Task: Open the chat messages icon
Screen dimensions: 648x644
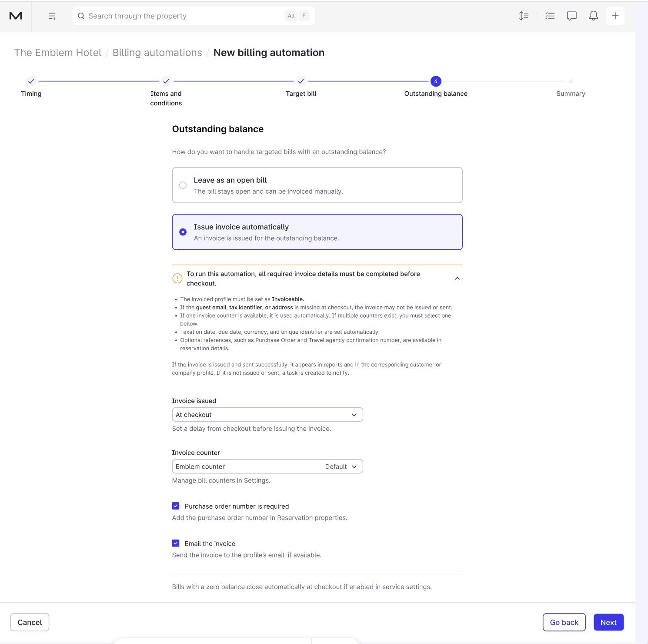Action: click(x=571, y=16)
